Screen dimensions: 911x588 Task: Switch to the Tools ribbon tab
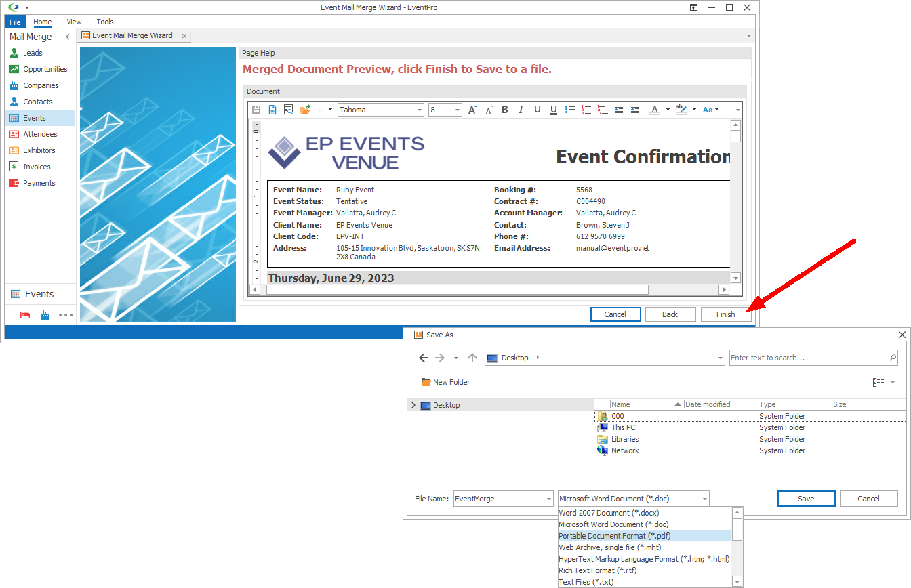click(x=105, y=22)
